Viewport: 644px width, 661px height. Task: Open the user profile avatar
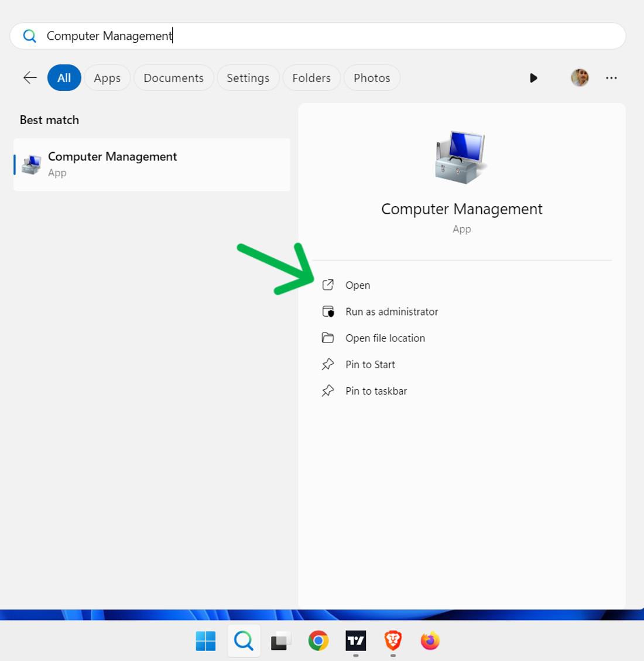click(x=580, y=77)
